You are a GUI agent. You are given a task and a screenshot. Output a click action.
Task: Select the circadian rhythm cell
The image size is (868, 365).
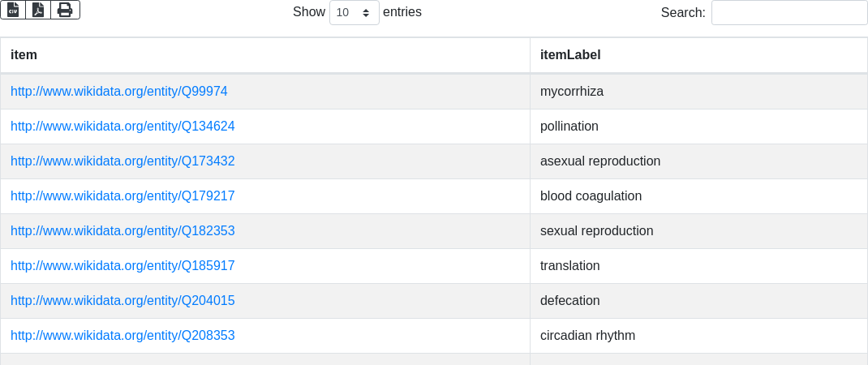[587, 336]
